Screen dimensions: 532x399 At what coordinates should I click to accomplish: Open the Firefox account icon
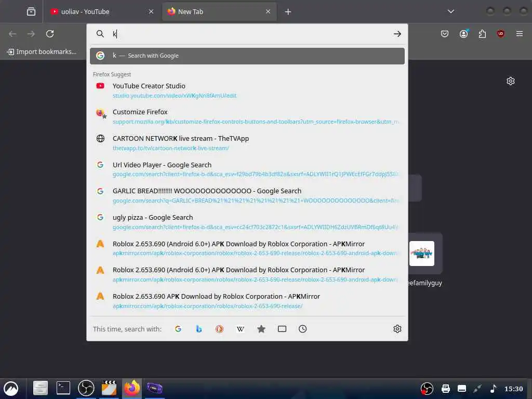coord(464,34)
